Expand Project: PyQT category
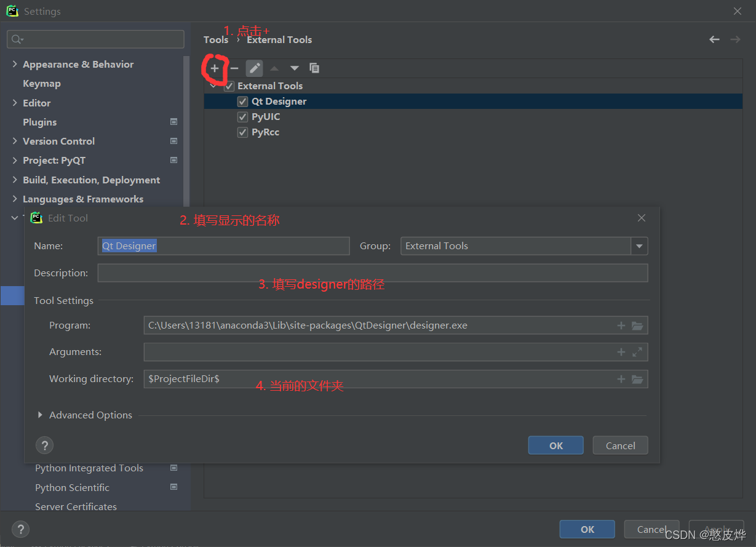This screenshot has width=756, height=547. [x=15, y=160]
